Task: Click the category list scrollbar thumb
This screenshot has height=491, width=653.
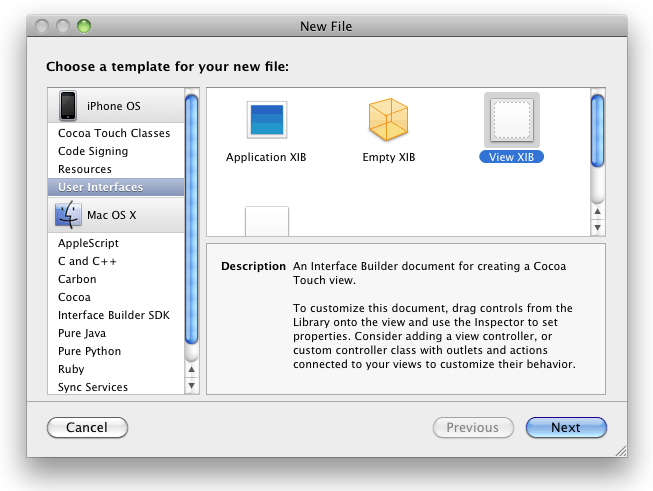Action: coord(192,219)
